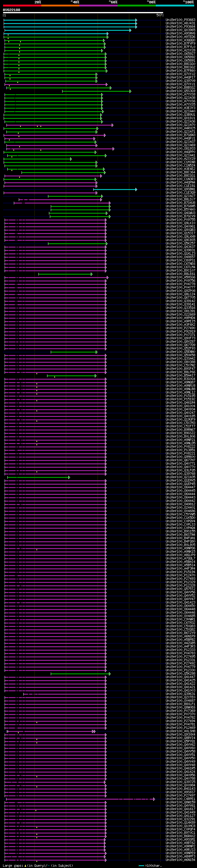Open hit UniRef100_Q2IA35
197x868 pixels.
click(180, 477)
